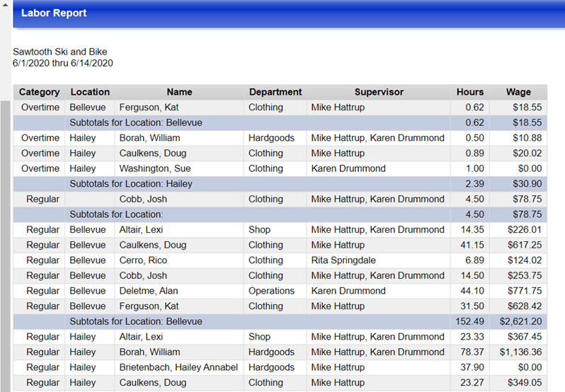The image size is (565, 392).
Task: Click the Category column header
Action: tap(39, 92)
